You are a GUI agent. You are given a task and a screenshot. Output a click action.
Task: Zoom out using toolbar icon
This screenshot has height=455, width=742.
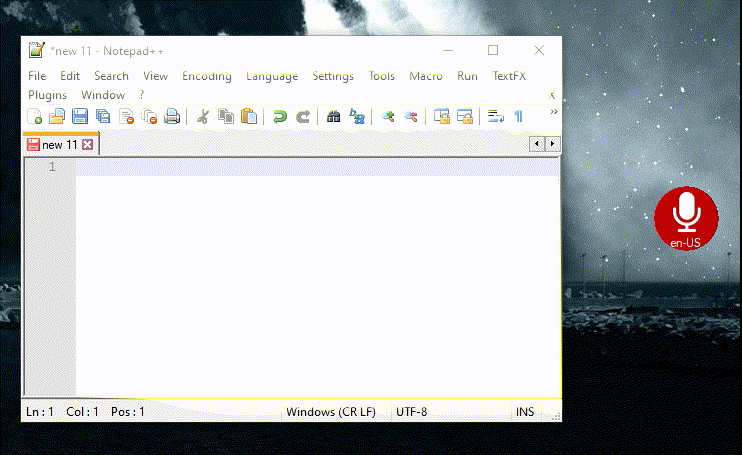411,116
